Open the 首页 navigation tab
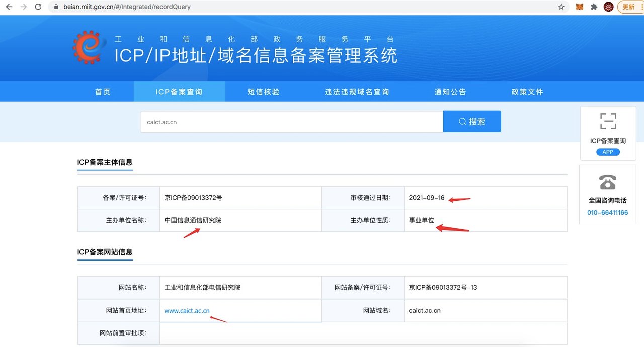Image resolution: width=644 pixels, height=347 pixels. coord(103,92)
